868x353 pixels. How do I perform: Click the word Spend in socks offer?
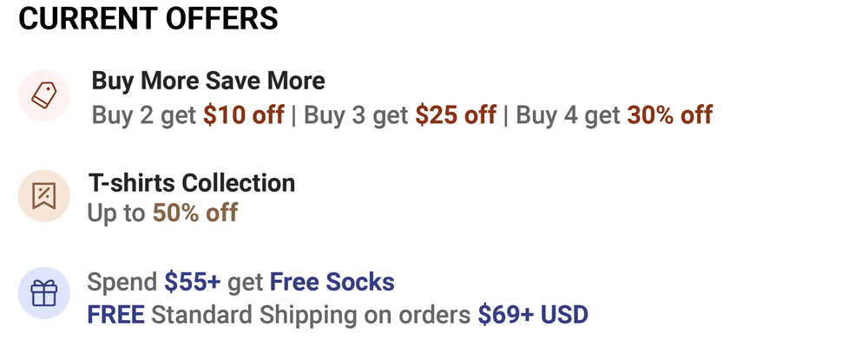122,282
